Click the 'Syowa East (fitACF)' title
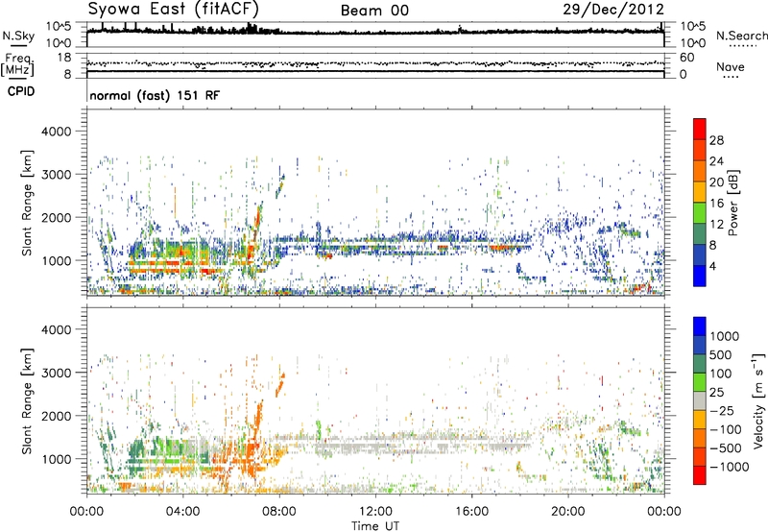 click(174, 9)
